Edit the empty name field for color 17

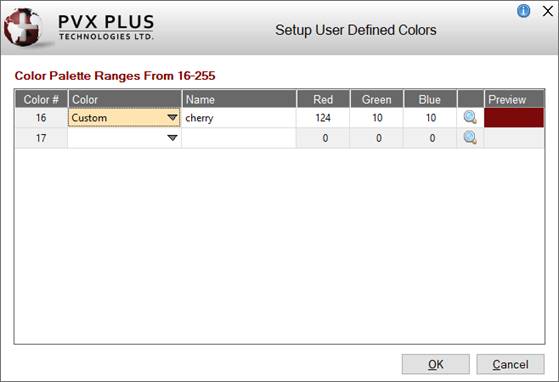[x=239, y=138]
